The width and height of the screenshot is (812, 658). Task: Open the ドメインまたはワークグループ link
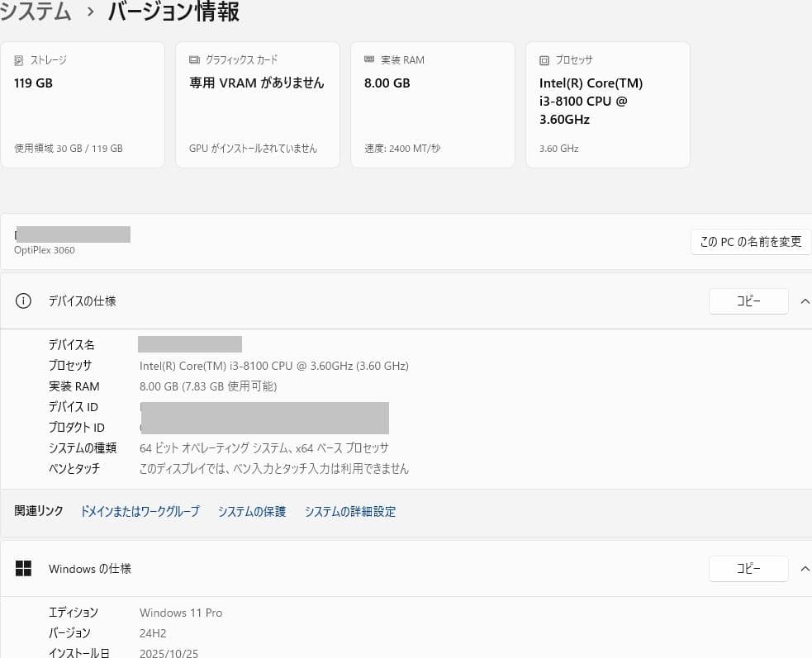[x=140, y=511]
